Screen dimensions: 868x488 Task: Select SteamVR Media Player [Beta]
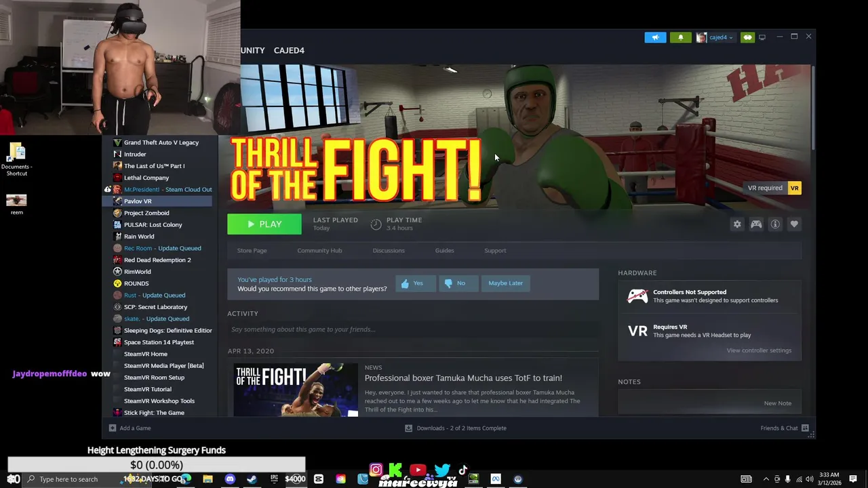click(163, 366)
